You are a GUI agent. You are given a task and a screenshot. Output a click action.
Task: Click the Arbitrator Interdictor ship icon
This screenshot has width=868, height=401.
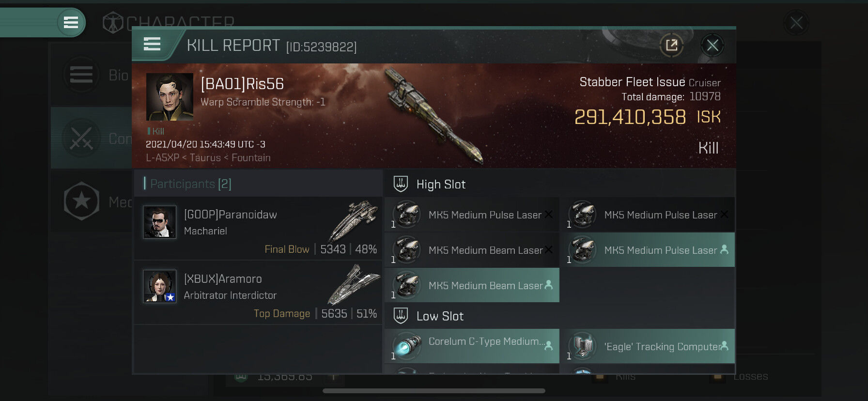click(353, 285)
